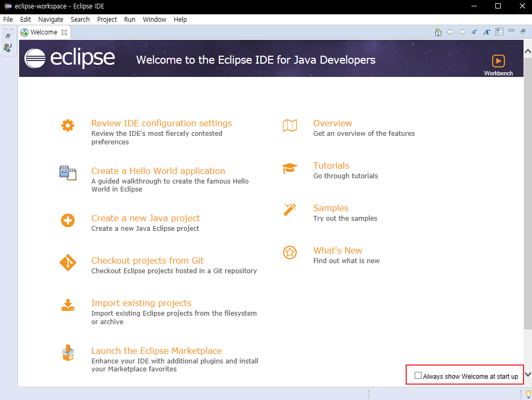Open the Navigate menu
The image size is (532, 400).
50,19
